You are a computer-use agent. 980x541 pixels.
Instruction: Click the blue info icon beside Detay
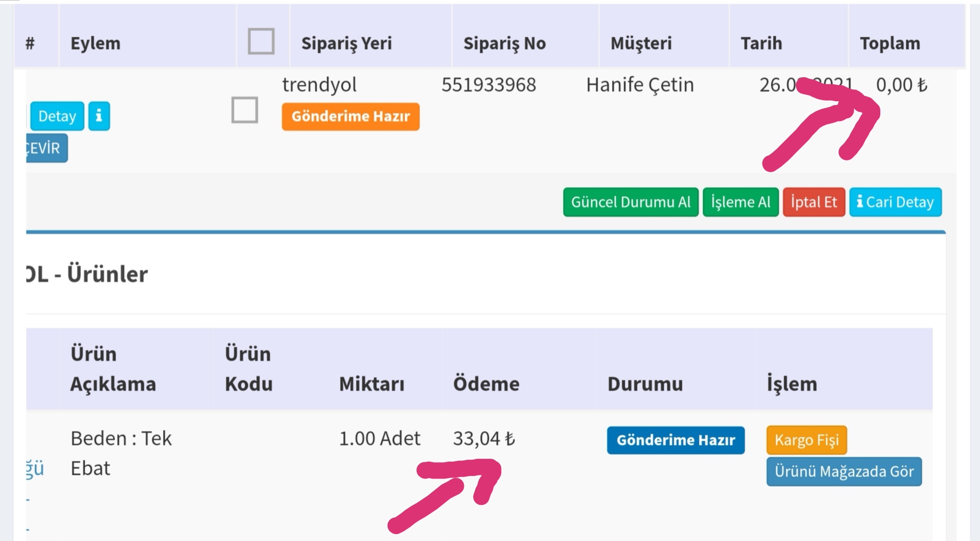[99, 116]
